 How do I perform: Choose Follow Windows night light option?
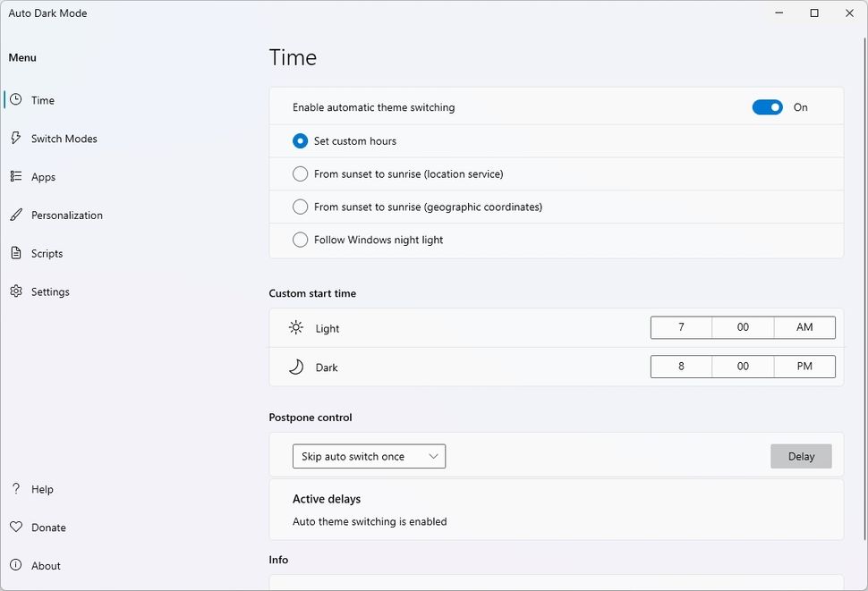(x=300, y=239)
